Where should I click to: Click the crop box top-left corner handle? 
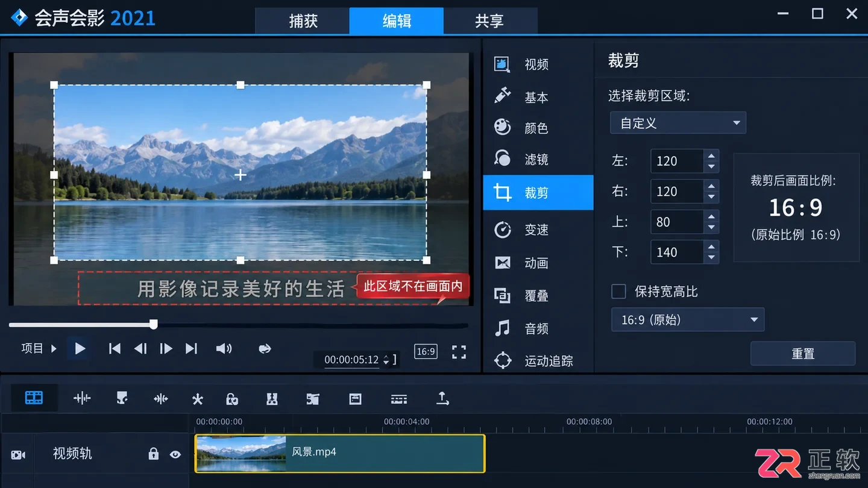click(x=54, y=85)
